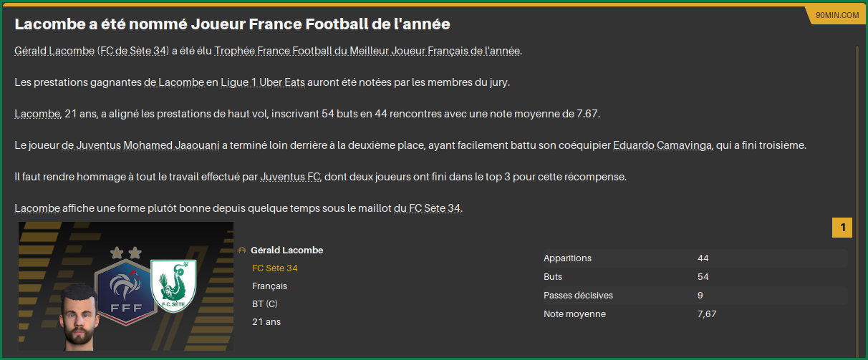Screen dimensions: 868x360
Task: Click Gérald Lacombe name in profile card
Action: tap(286, 250)
